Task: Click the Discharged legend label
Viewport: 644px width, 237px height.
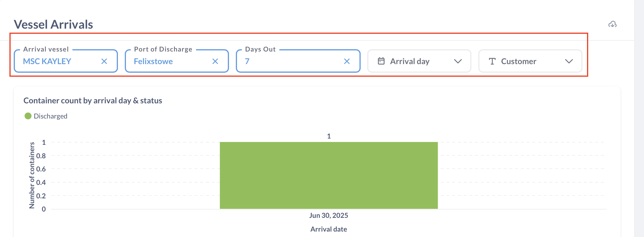Action: tap(50, 116)
